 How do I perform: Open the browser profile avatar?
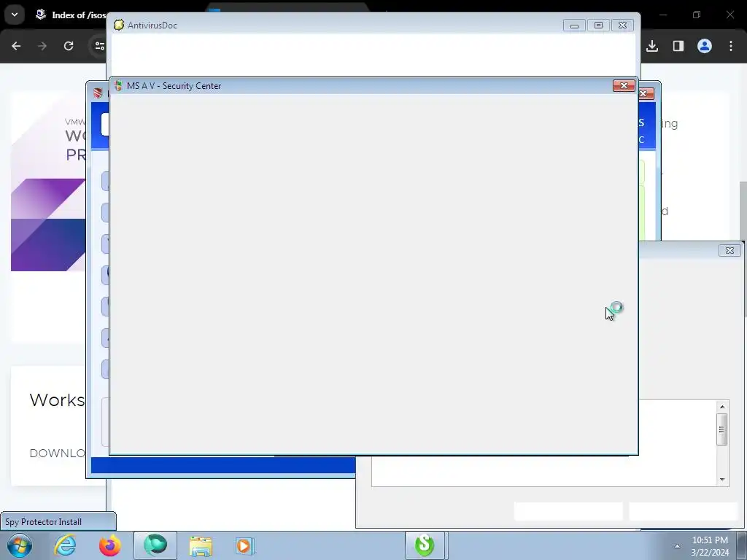point(705,46)
